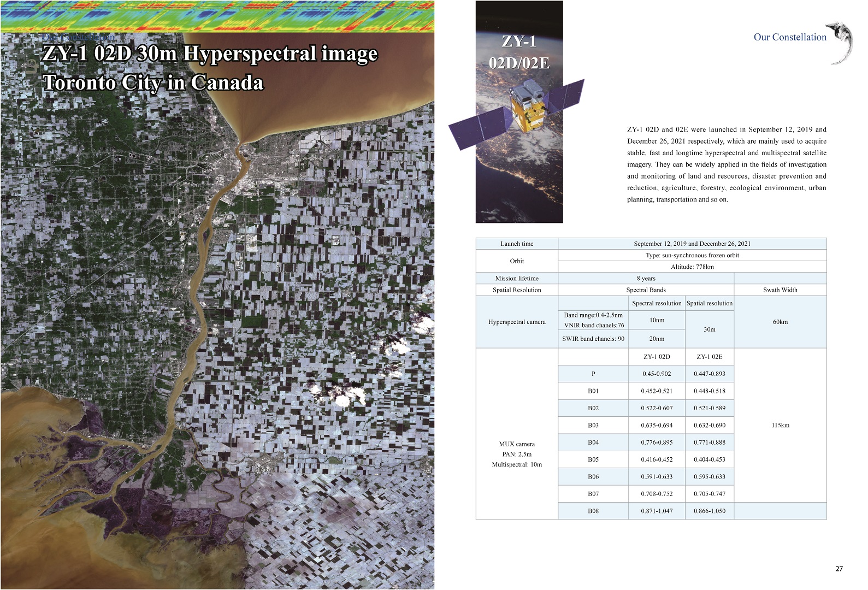868x590 pixels.
Task: Click the MUX camera cell
Action: 516,444
